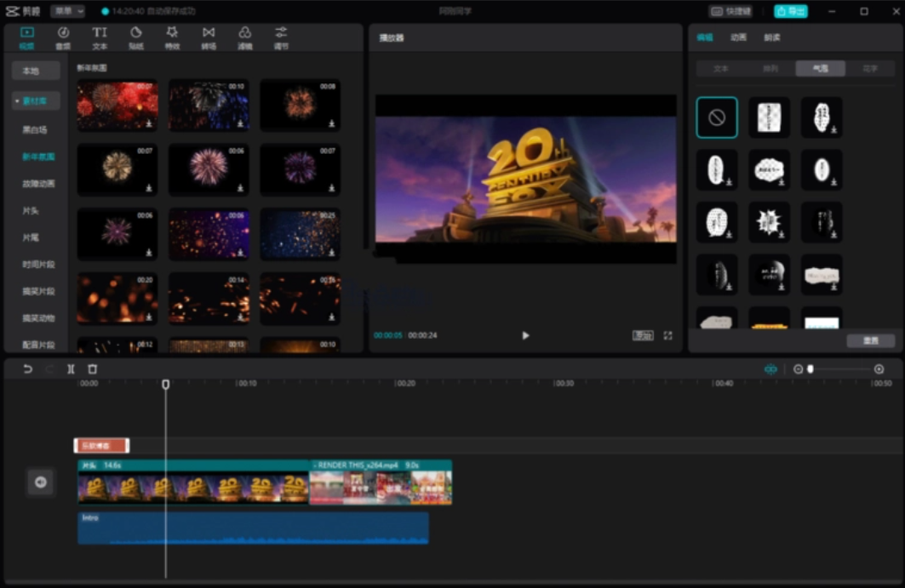Viewport: 905px width, 588px height.
Task: Click the 导出 export button
Action: pos(790,11)
